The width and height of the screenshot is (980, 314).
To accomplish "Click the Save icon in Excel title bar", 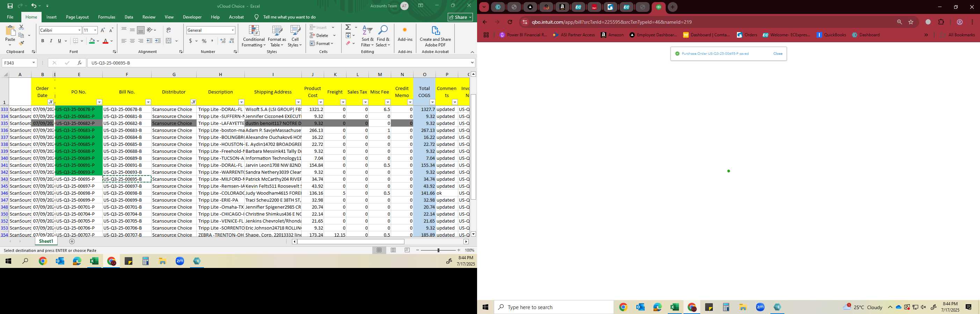I will coord(10,6).
